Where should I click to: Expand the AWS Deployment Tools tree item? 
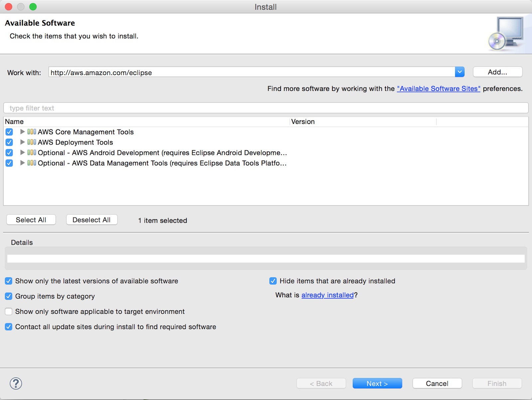[22, 142]
